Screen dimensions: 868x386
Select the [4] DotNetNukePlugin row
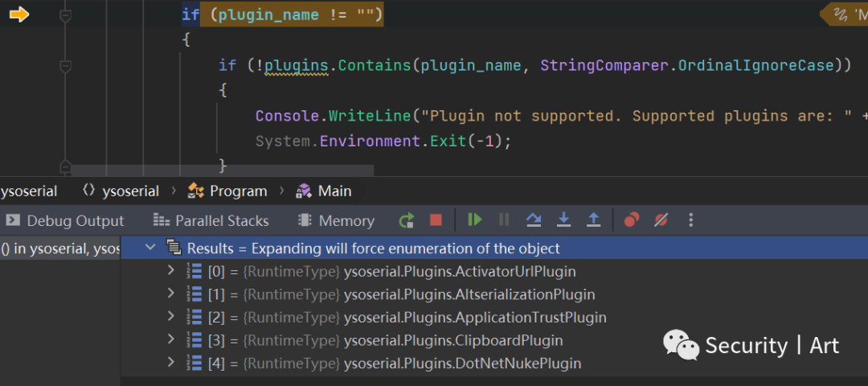(x=493, y=363)
